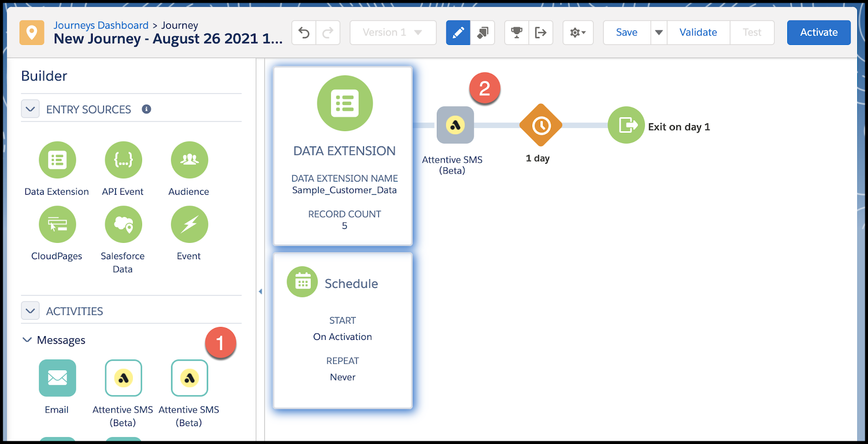Click the exit criteria icon in toolbar

[x=540, y=33]
